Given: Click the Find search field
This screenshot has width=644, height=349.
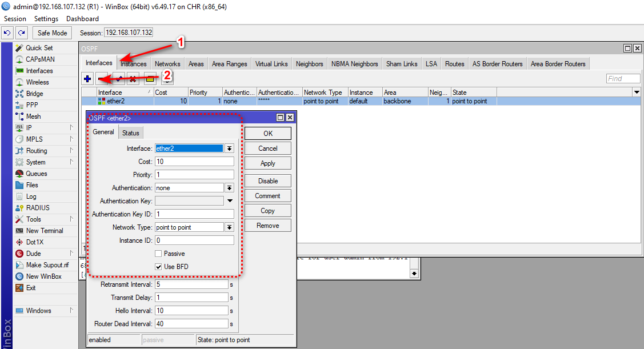Looking at the screenshot, I should point(623,78).
